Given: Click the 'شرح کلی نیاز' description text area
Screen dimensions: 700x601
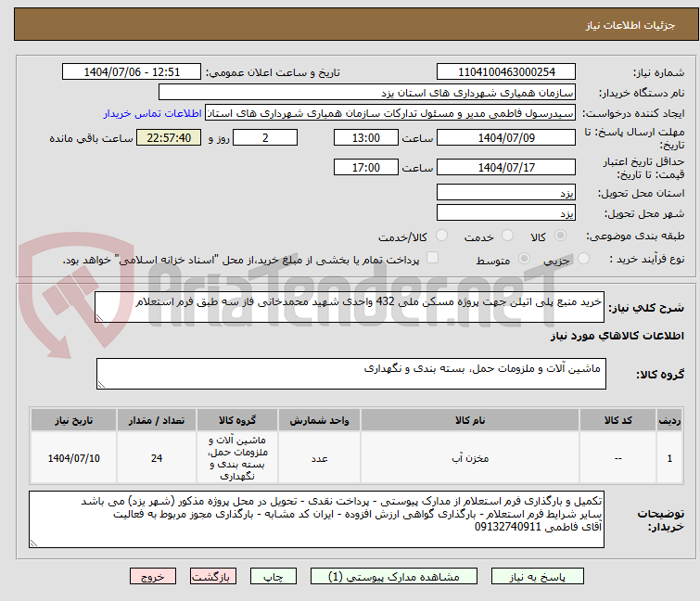Looking at the screenshot, I should (x=350, y=308).
